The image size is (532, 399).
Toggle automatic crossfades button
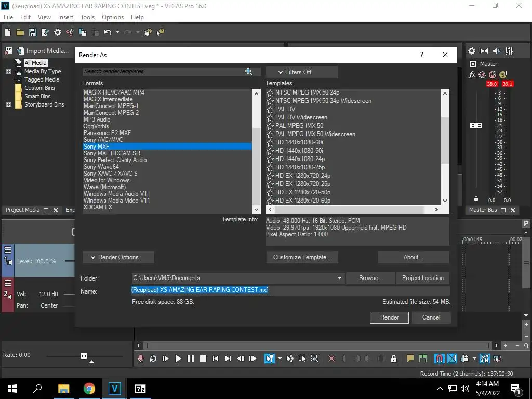click(452, 358)
